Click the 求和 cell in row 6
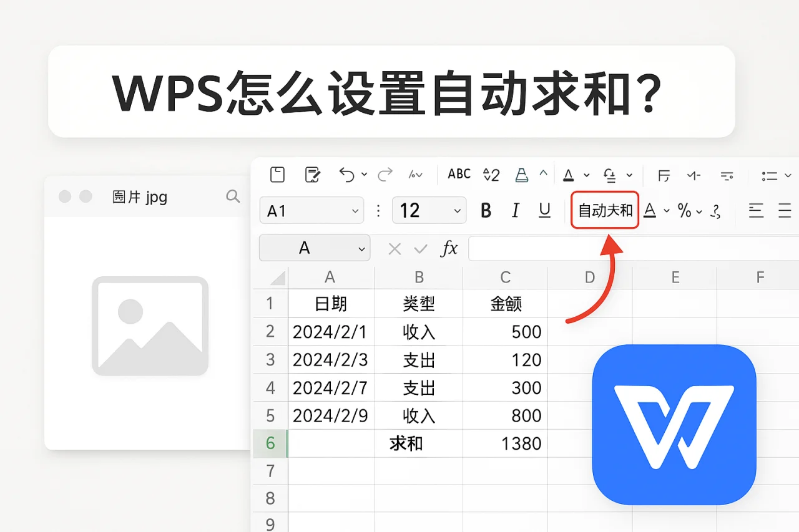Viewport: 799px width, 532px height. click(418, 443)
